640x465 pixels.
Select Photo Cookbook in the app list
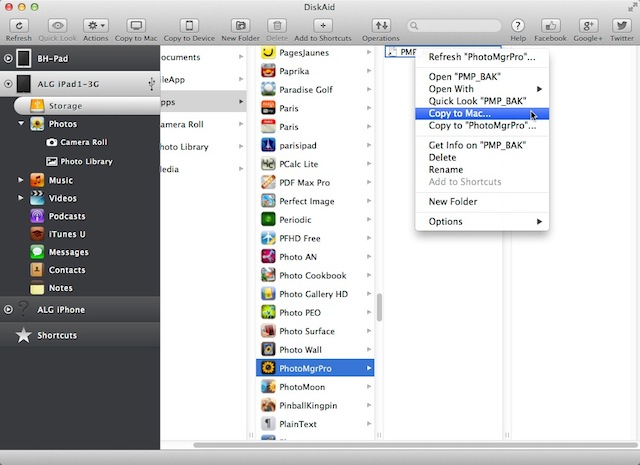315,275
